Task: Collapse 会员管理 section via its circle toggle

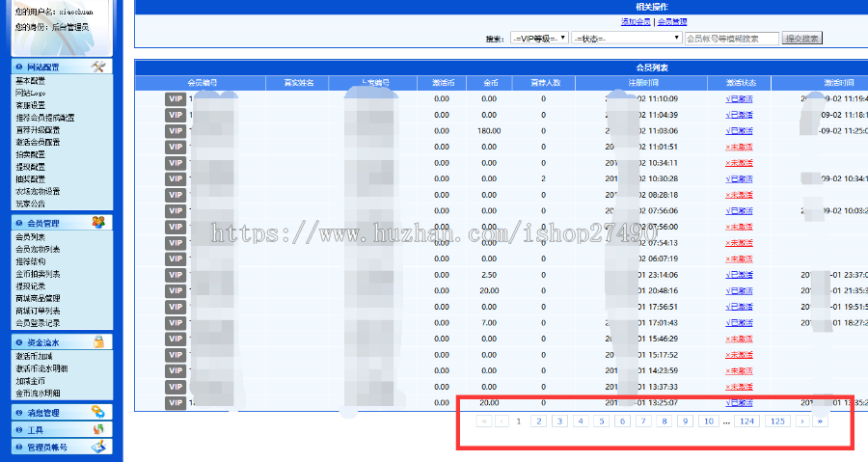Action: 19,223
